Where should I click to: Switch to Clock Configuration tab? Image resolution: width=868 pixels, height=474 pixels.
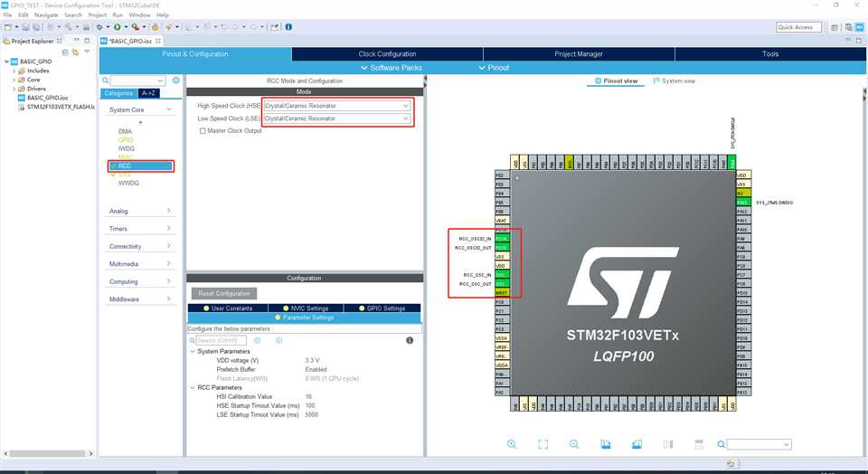387,53
